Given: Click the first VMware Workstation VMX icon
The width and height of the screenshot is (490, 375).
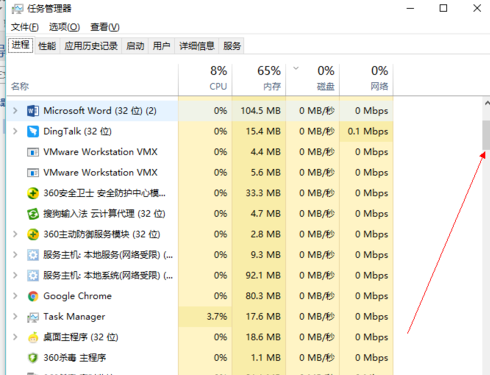Looking at the screenshot, I should click(x=33, y=152).
